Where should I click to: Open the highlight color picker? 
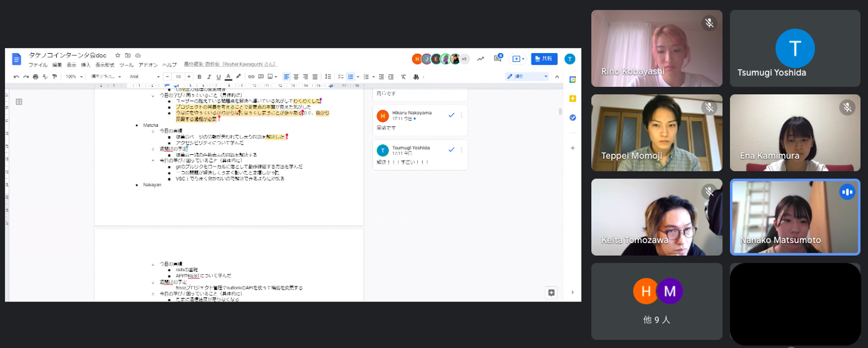tap(238, 77)
